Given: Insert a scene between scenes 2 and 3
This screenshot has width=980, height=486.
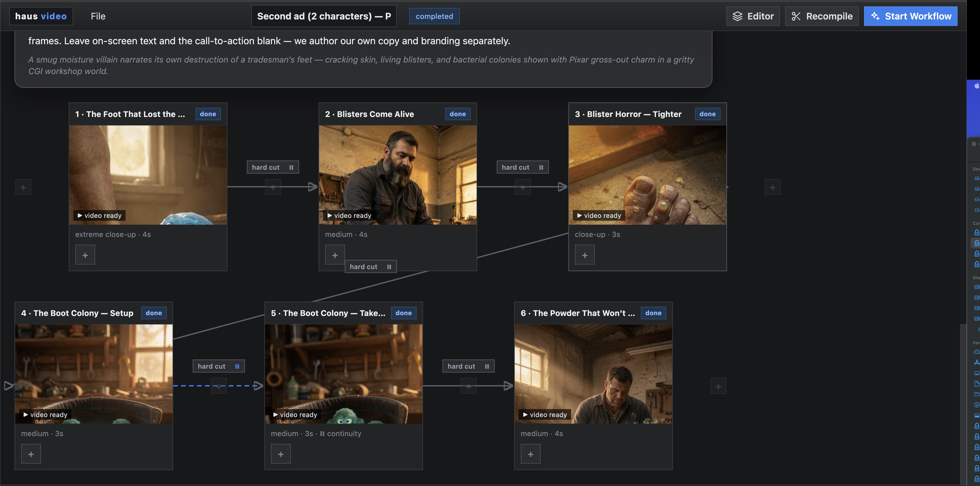Looking at the screenshot, I should pyautogui.click(x=523, y=187).
